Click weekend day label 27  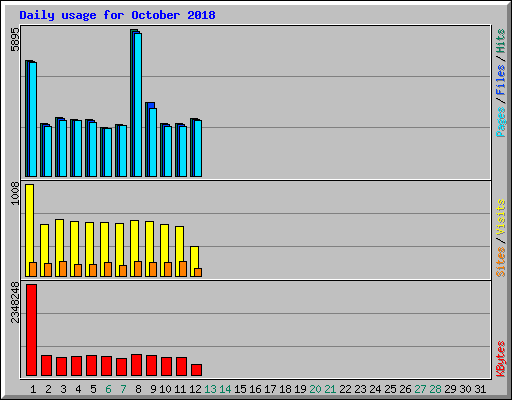(x=420, y=389)
